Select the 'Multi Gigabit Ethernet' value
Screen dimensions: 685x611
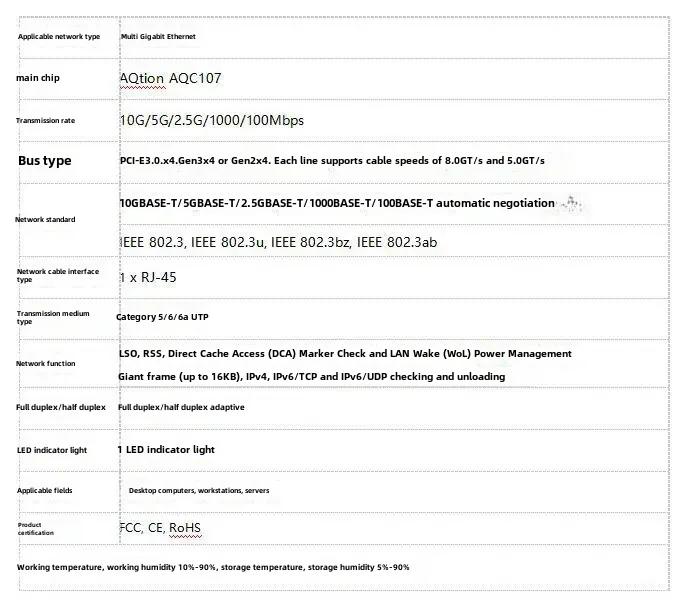(158, 37)
